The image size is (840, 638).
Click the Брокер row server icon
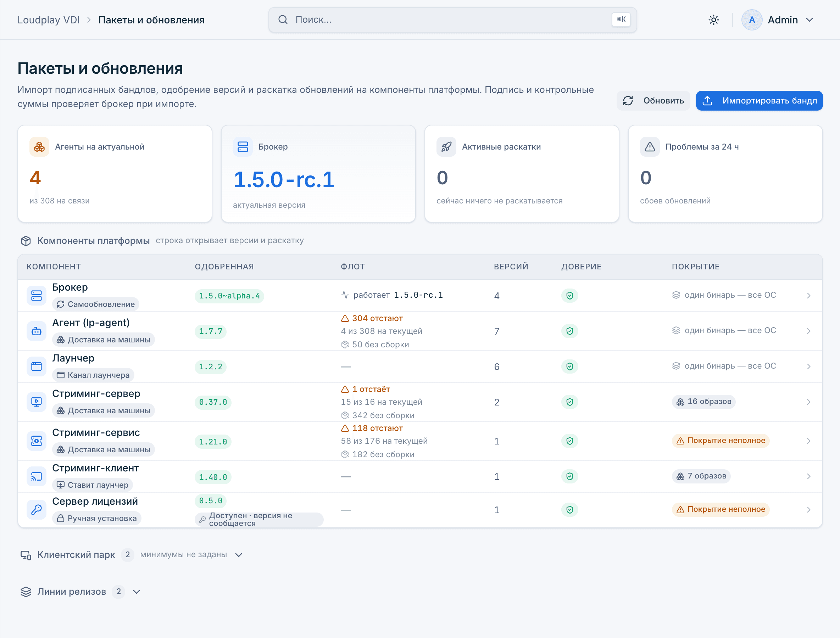[x=37, y=296]
